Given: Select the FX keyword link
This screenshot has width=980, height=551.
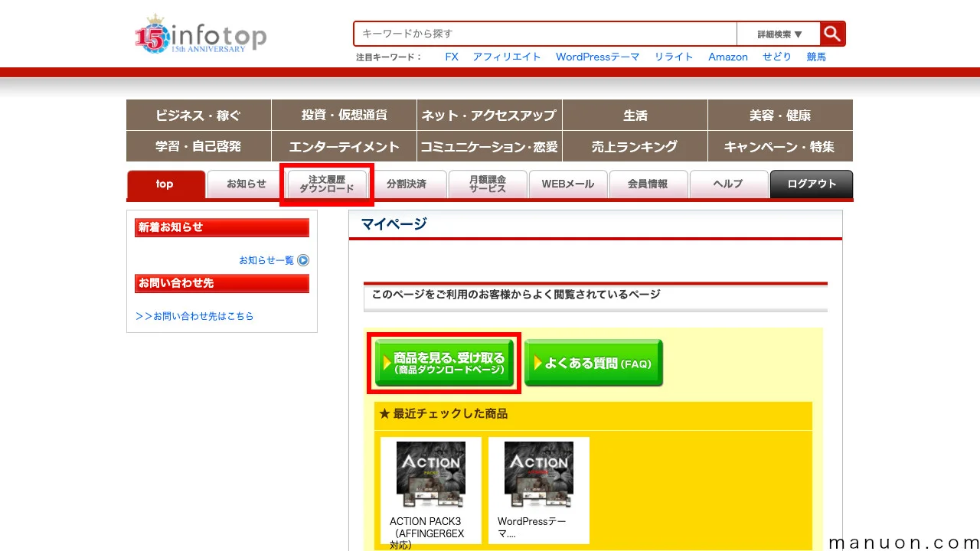Looking at the screenshot, I should point(452,57).
